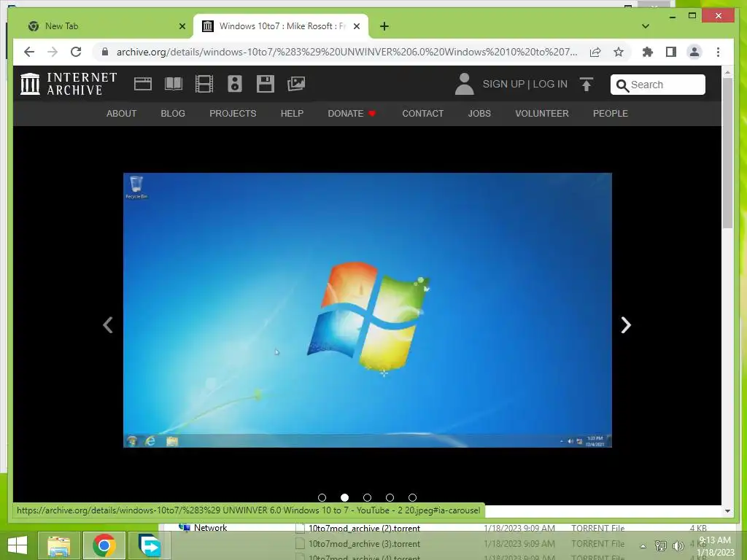747x560 pixels.
Task: Click the VOLUNTEER link
Action: pyautogui.click(x=542, y=113)
